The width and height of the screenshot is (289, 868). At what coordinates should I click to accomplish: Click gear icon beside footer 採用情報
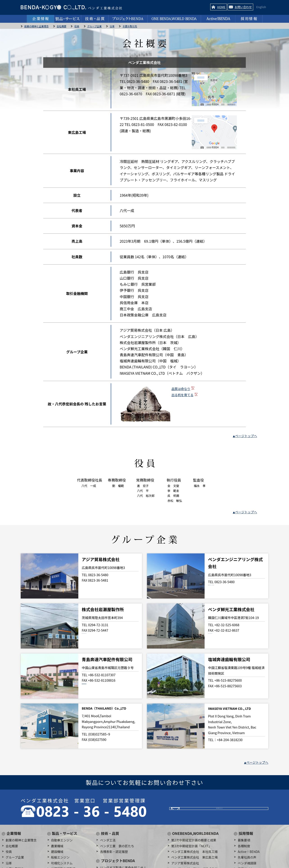(235, 834)
